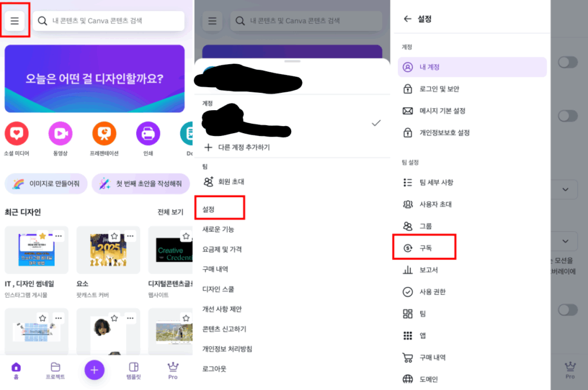Enable the topmost toggle switch on the right
This screenshot has width=588, height=390.
(568, 62)
